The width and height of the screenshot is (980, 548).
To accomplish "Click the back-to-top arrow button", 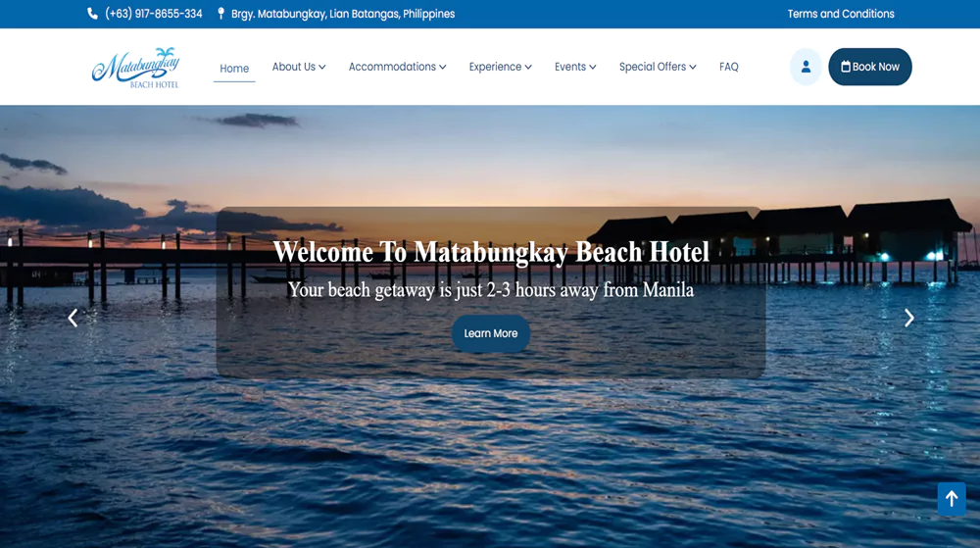I will 952,499.
